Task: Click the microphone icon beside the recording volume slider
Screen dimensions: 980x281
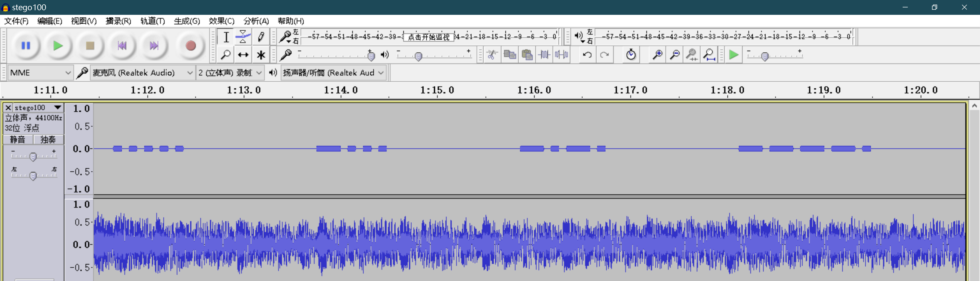Action: (285, 55)
